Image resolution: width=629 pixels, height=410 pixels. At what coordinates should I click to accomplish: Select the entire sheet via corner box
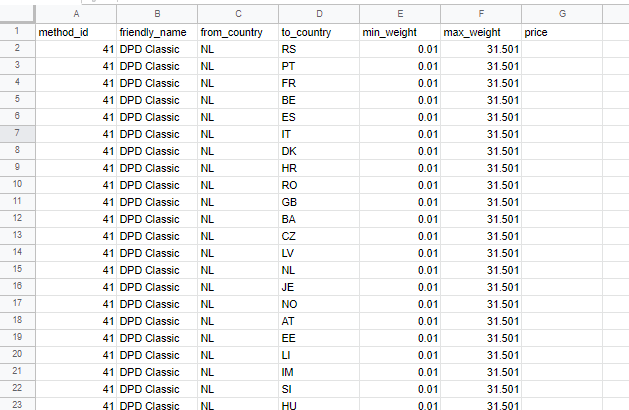17,14
